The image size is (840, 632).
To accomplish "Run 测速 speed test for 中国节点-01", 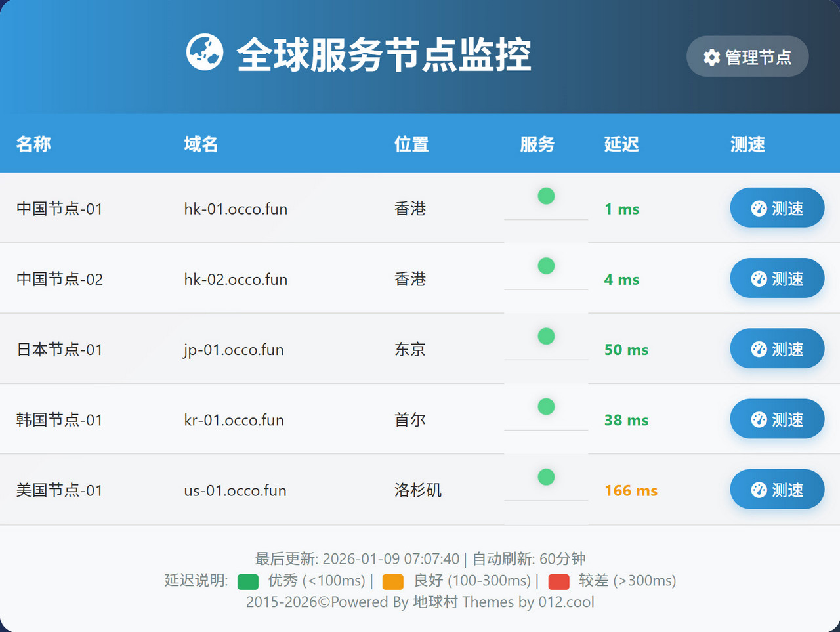I will coord(777,208).
